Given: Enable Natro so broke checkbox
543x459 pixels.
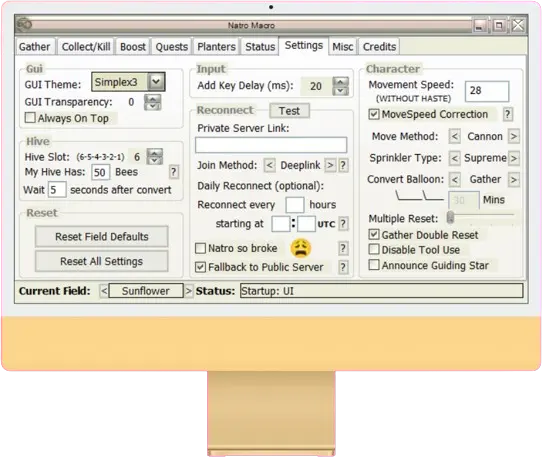Looking at the screenshot, I should tap(201, 248).
